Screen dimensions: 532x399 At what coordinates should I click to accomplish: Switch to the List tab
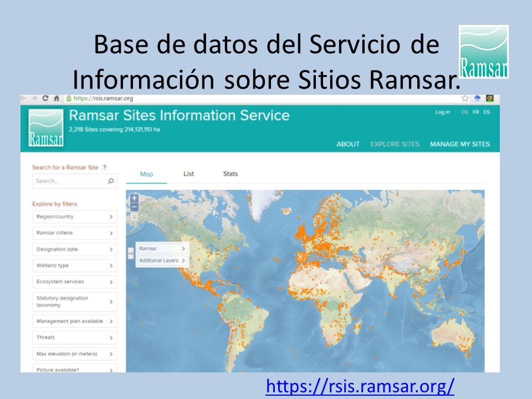pyautogui.click(x=188, y=174)
